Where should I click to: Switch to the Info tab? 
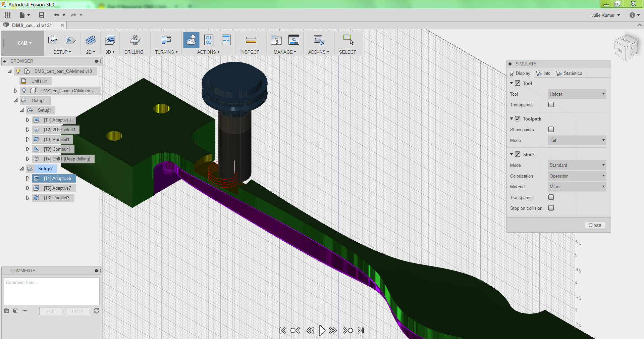coord(543,73)
